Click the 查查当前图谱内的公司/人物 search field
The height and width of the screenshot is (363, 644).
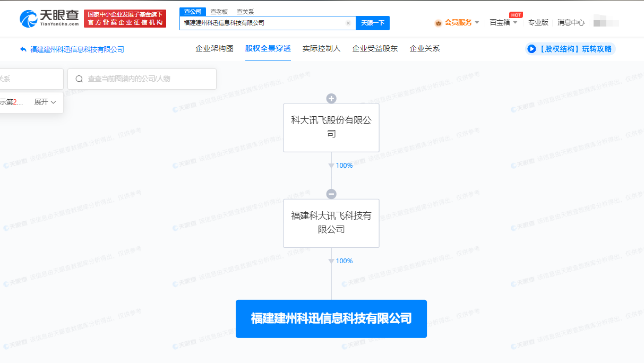pos(142,79)
